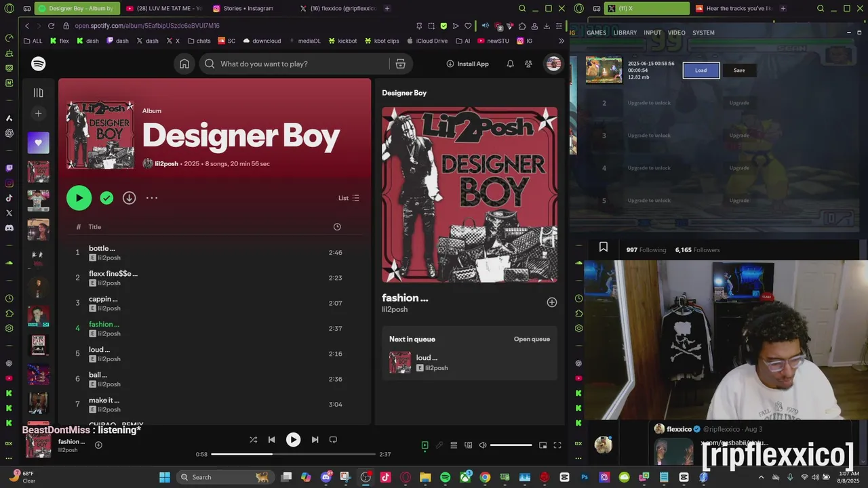Open What's New notifications bell
868x488 pixels.
point(510,64)
